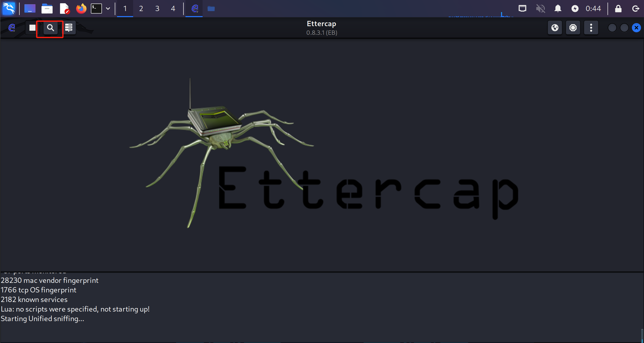Click the Ettercap logo in the header bar
644x343 pixels.
point(12,28)
